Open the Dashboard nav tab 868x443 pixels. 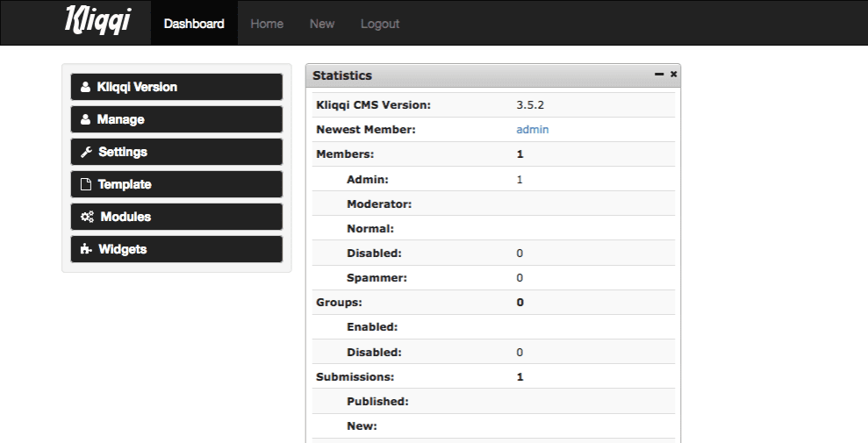point(194,23)
